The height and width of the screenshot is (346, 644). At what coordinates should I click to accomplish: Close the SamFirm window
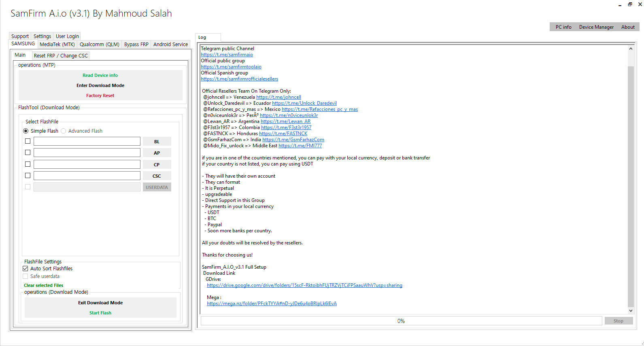pyautogui.click(x=640, y=4)
